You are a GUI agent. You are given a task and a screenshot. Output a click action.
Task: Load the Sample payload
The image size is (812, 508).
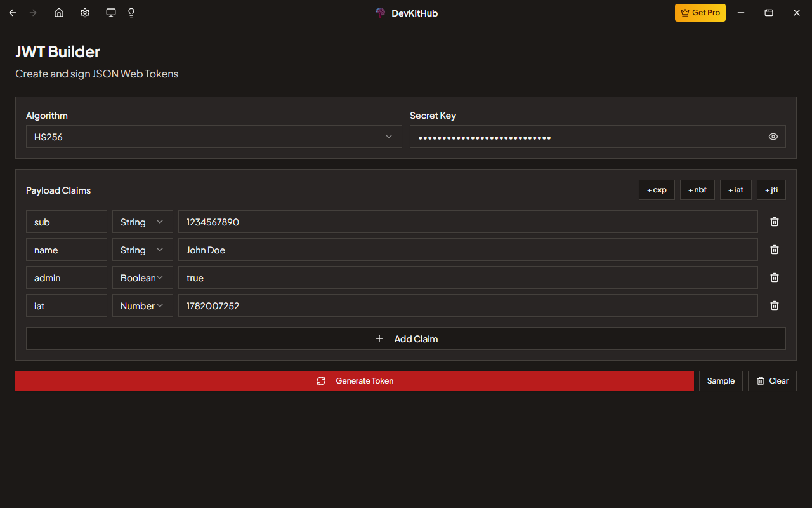[721, 381]
